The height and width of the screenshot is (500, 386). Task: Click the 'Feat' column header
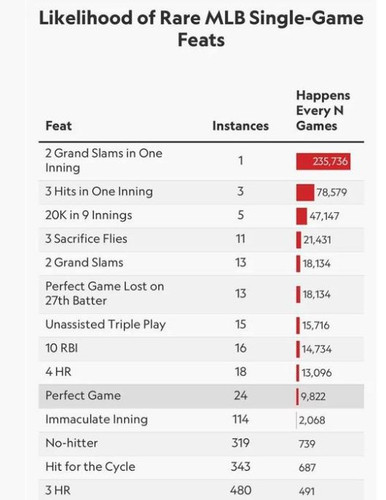point(58,126)
